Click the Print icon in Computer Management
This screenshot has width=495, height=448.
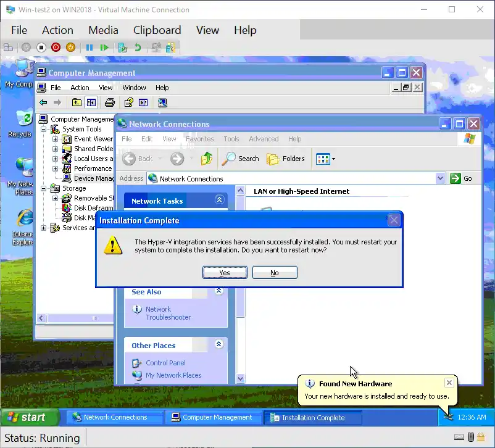pyautogui.click(x=110, y=102)
